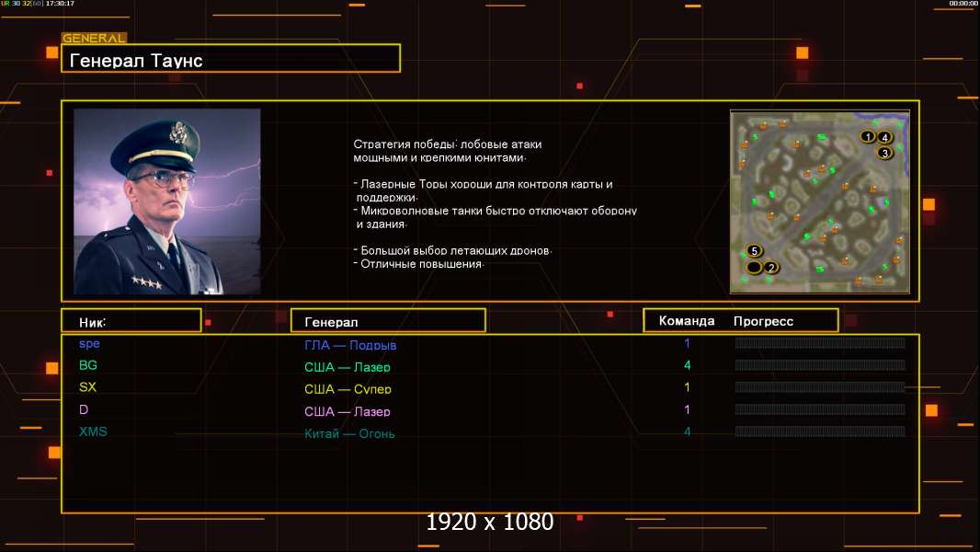Click loading progress bar for XMS

[x=820, y=431]
